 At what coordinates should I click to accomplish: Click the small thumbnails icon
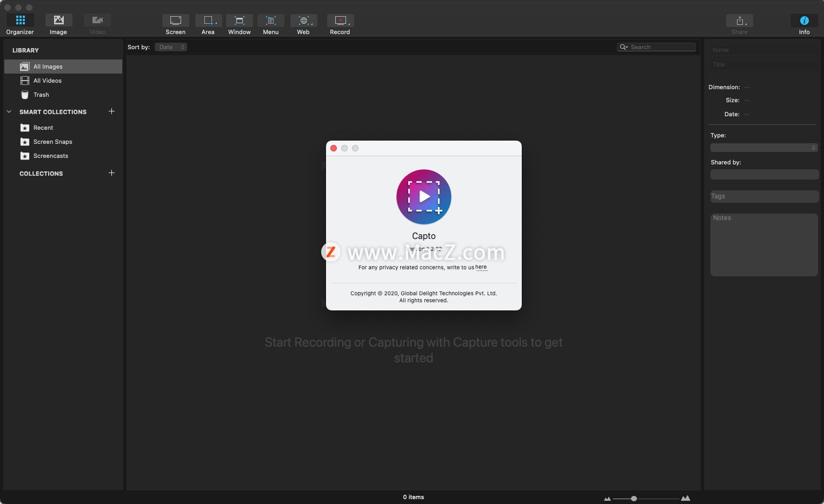pos(607,499)
